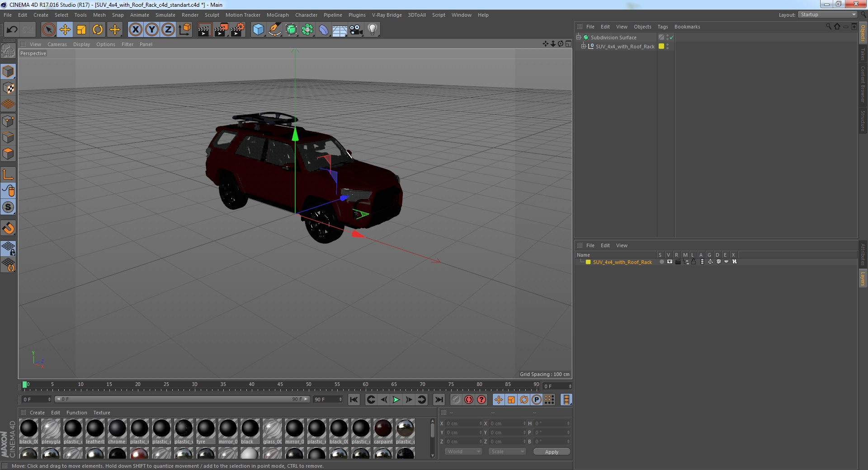Open the deformer objects icon
868x470 pixels.
(324, 30)
